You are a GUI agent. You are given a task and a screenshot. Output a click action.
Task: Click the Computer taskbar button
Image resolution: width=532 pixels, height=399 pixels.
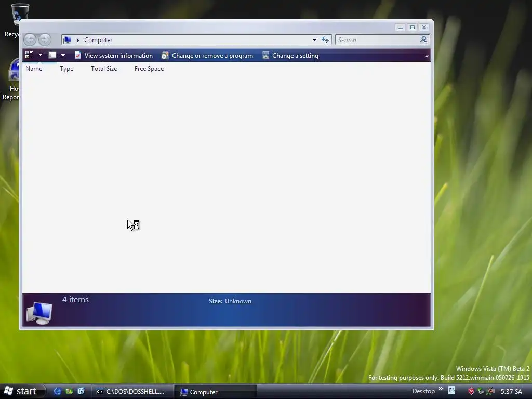[216, 392]
